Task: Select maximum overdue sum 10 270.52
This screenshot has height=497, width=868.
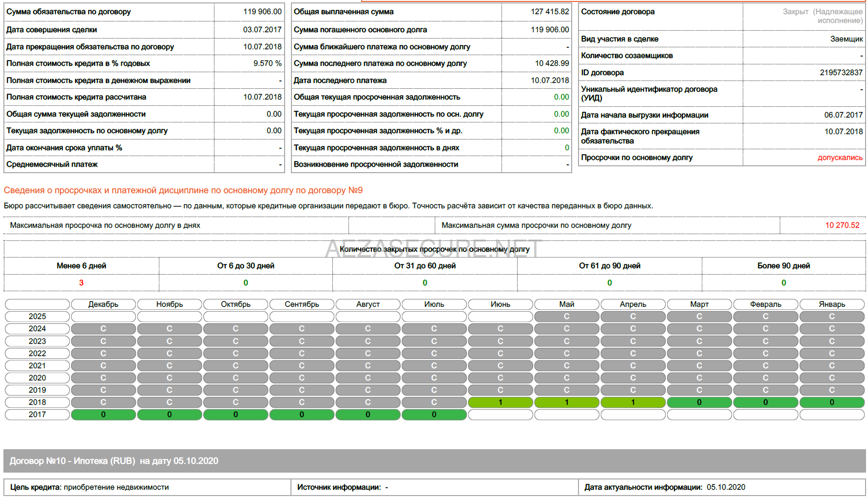Action: click(x=842, y=225)
